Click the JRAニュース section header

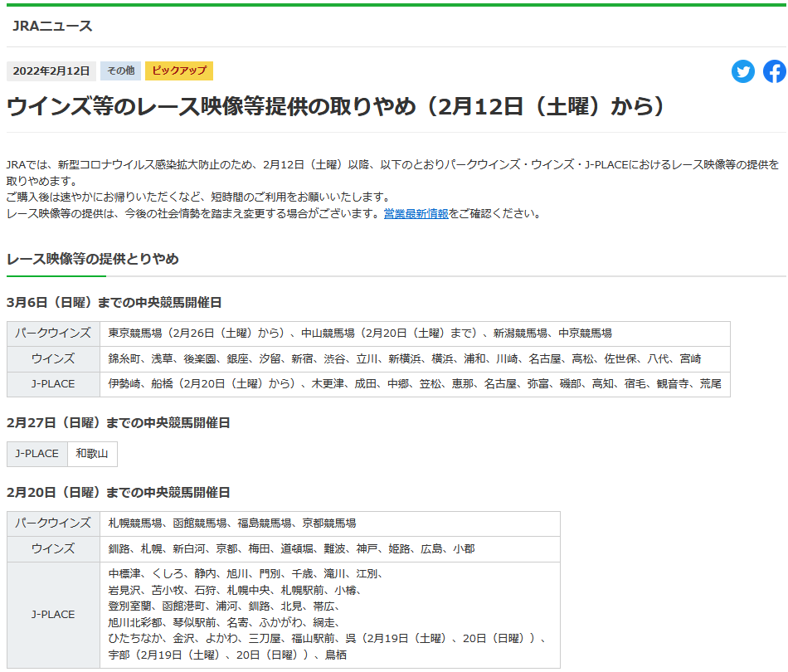[53, 26]
